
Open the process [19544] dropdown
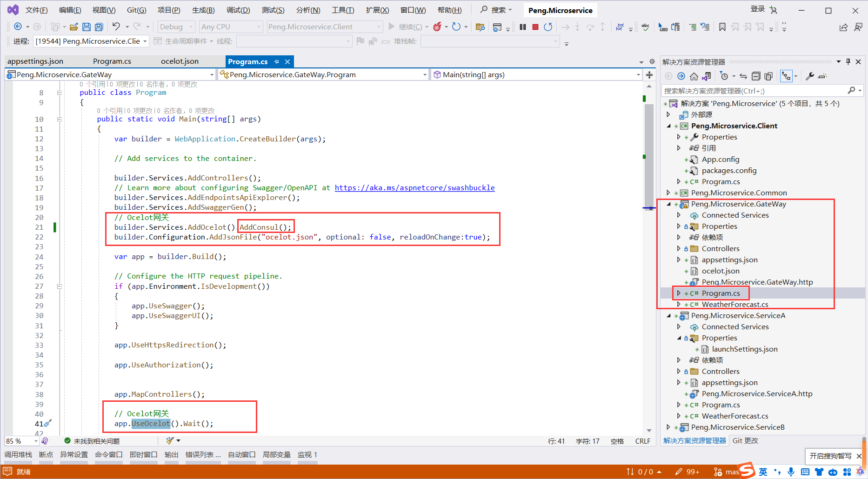pyautogui.click(x=91, y=41)
